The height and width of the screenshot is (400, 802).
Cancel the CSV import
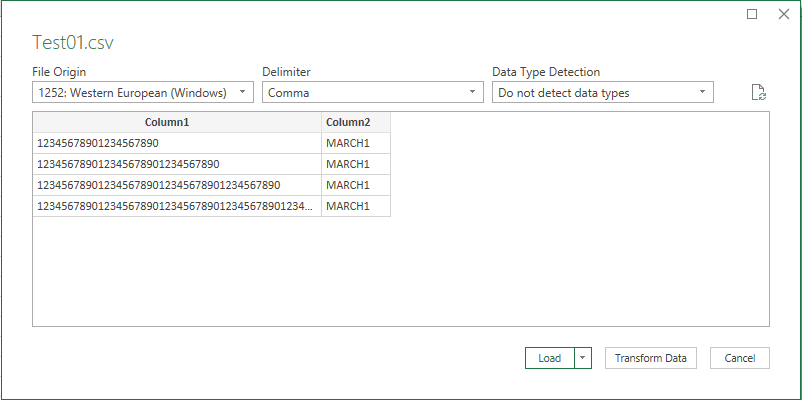click(x=739, y=358)
